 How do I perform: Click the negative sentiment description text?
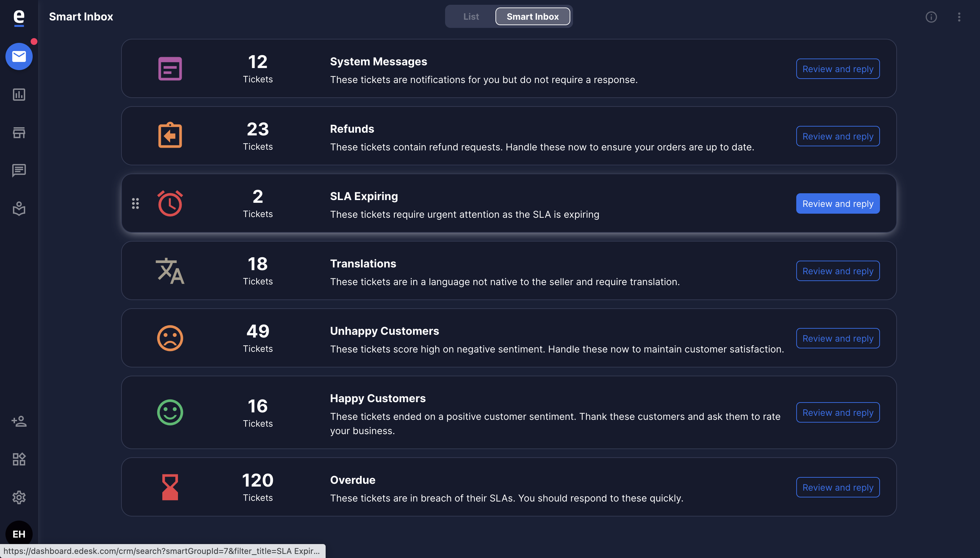point(557,349)
